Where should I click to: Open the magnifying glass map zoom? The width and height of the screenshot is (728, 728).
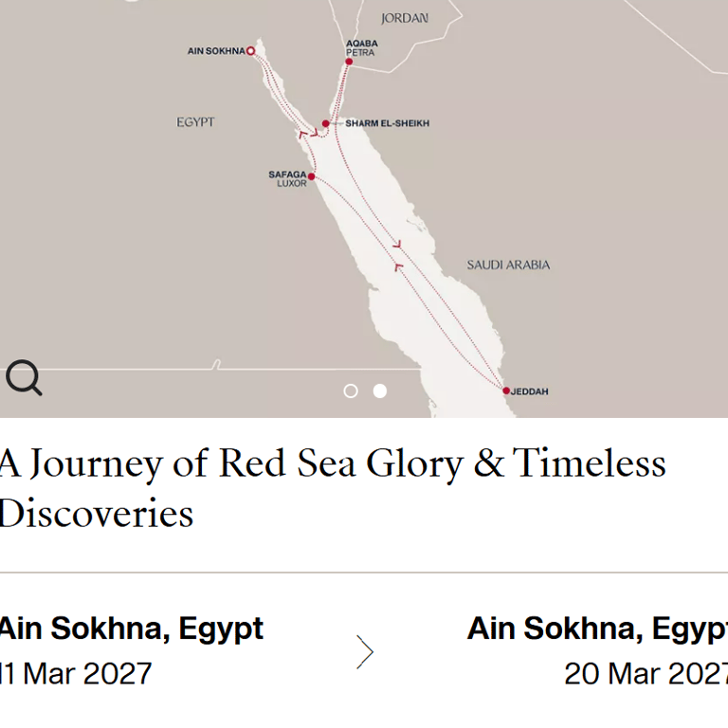click(24, 377)
